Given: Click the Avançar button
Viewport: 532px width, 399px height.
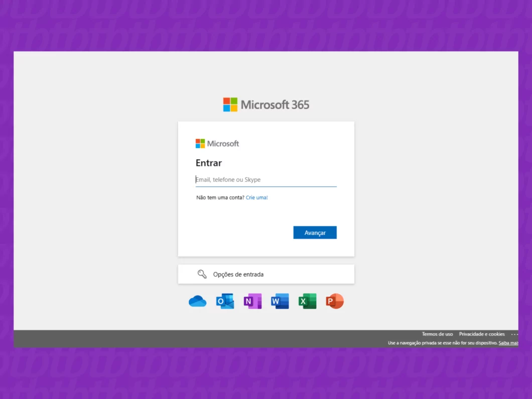Looking at the screenshot, I should 315,233.
